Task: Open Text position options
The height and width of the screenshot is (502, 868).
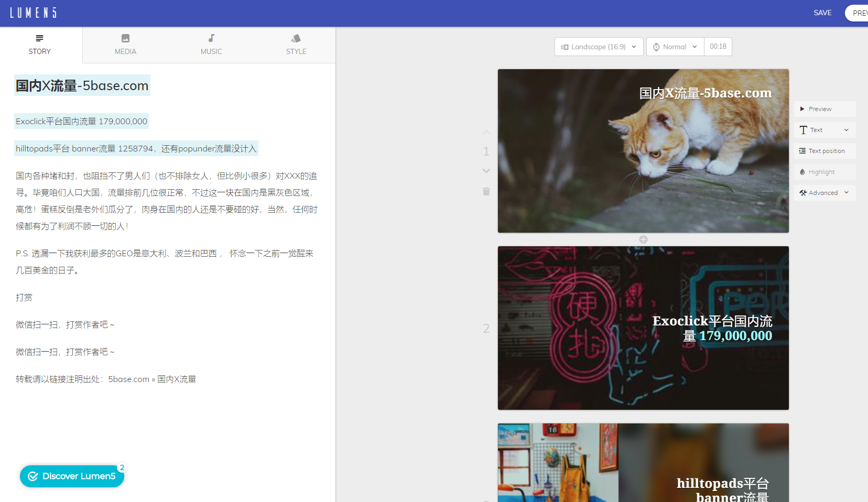Action: tap(824, 151)
